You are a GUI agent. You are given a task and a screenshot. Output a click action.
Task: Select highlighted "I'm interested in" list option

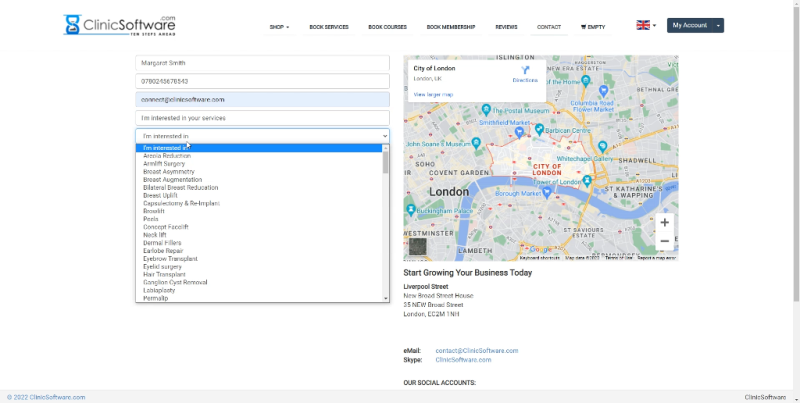point(259,148)
